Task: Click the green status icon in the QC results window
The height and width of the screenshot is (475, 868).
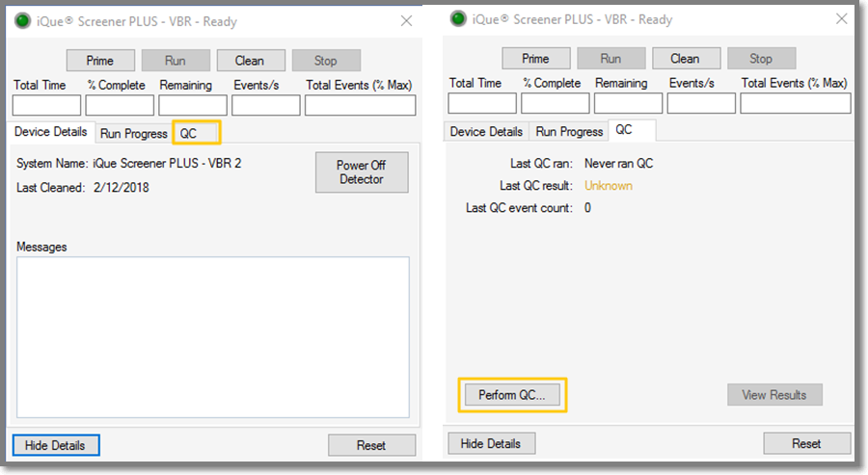Action: 457,20
